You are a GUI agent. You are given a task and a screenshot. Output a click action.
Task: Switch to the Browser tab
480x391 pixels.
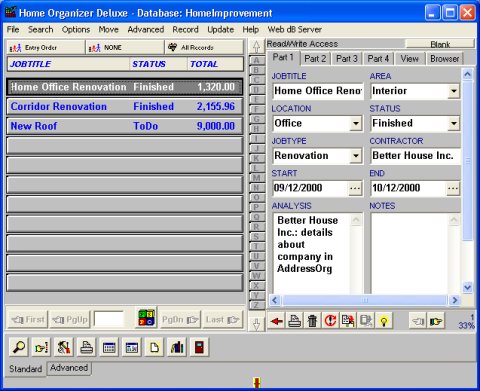445,59
